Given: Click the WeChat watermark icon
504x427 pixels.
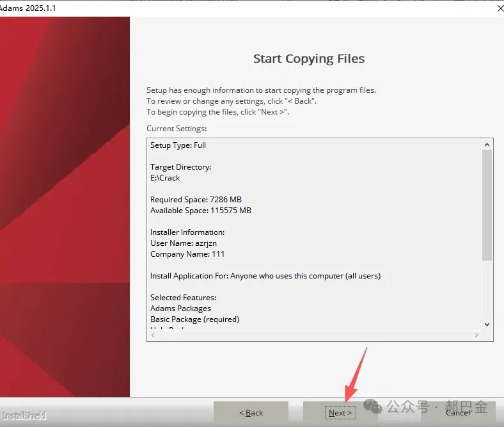Looking at the screenshot, I should 373,407.
